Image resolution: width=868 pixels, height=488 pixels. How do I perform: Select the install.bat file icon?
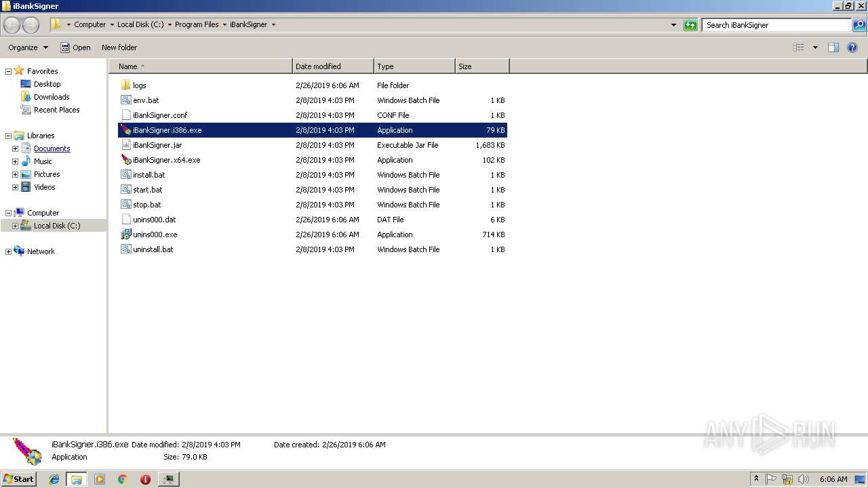coord(125,175)
